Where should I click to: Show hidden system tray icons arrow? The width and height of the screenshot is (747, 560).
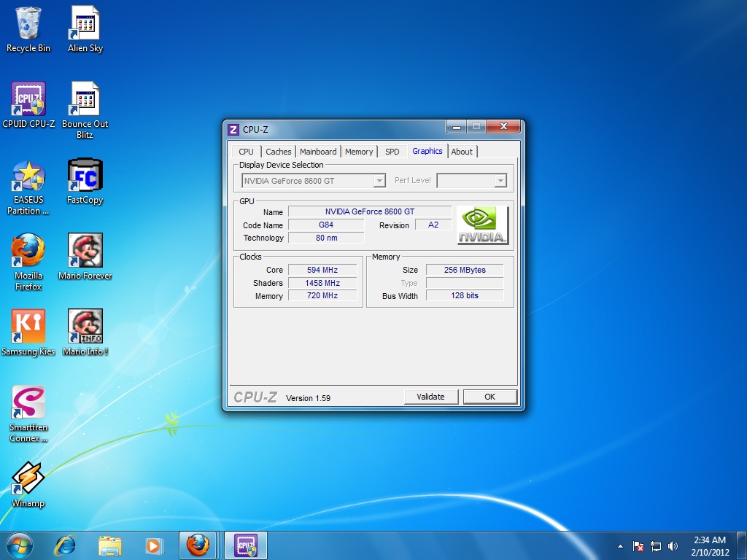(620, 546)
